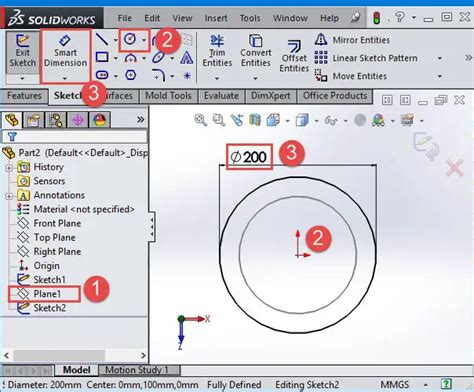The width and height of the screenshot is (474, 392).
Task: Click the Trim Entities tool
Action: click(217, 51)
